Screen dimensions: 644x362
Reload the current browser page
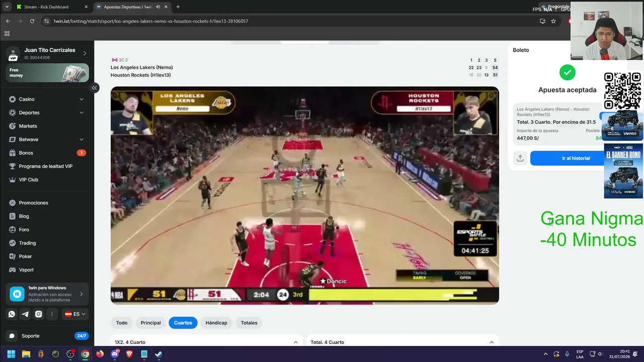tap(32, 21)
